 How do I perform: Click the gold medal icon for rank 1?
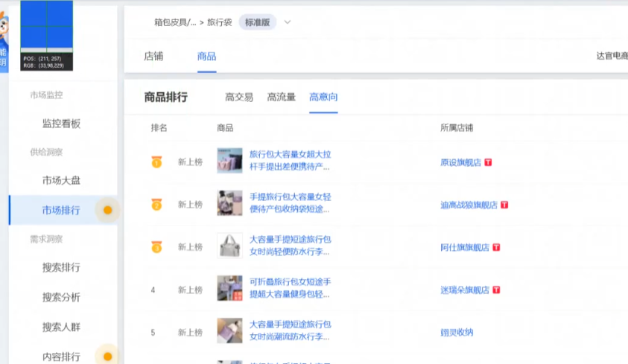[156, 162]
